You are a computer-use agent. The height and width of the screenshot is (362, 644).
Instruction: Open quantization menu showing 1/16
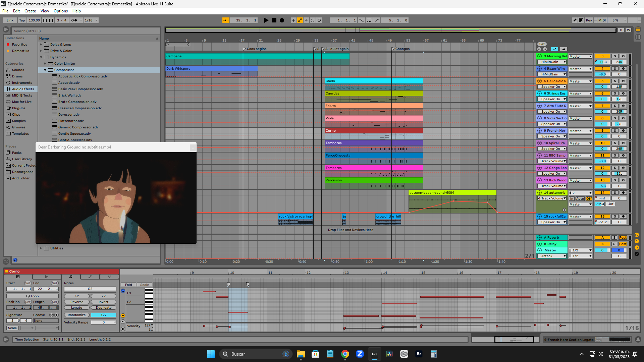pyautogui.click(x=91, y=20)
